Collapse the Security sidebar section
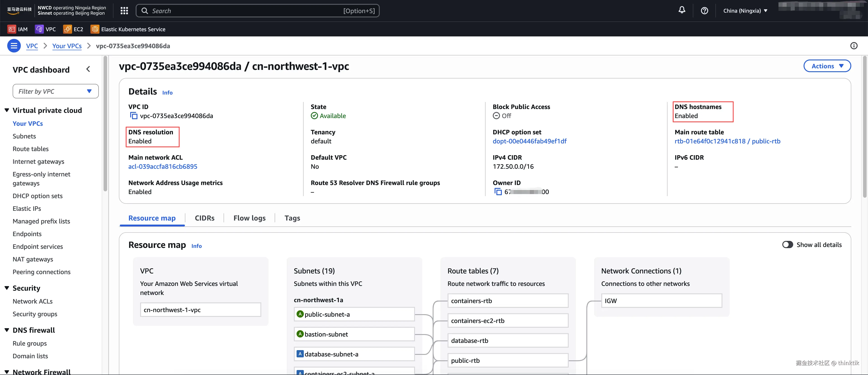 tap(7, 288)
